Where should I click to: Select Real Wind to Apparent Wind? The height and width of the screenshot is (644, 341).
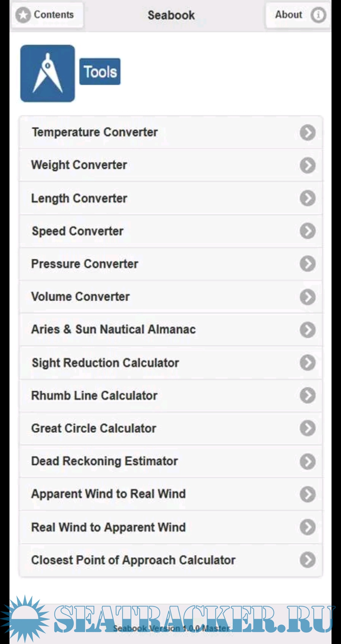[x=108, y=528]
